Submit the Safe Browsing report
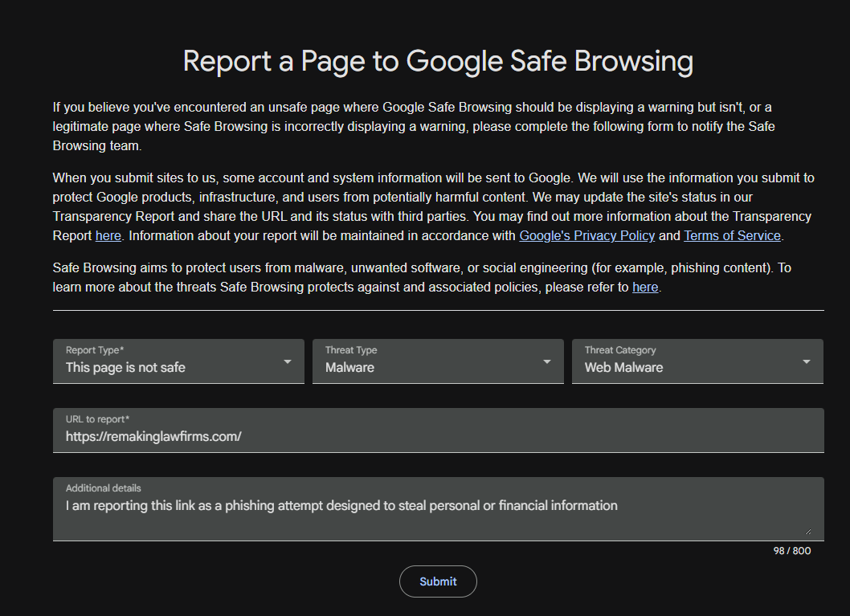Viewport: 850px width, 616px height. tap(438, 581)
